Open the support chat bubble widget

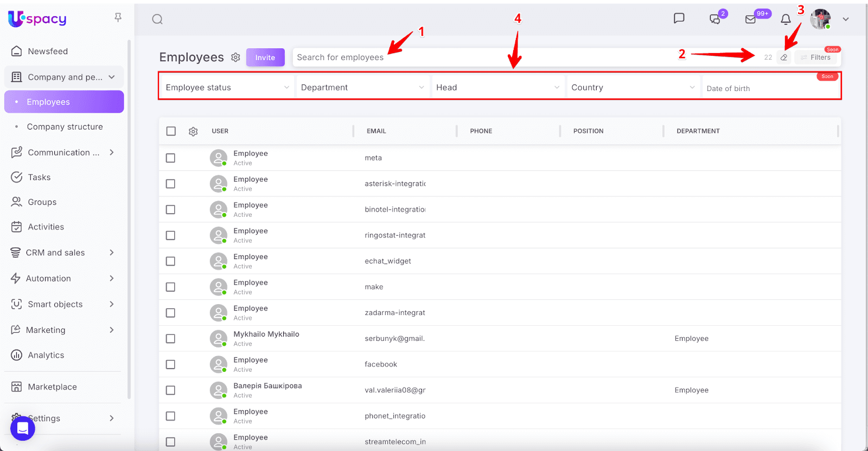point(23,428)
